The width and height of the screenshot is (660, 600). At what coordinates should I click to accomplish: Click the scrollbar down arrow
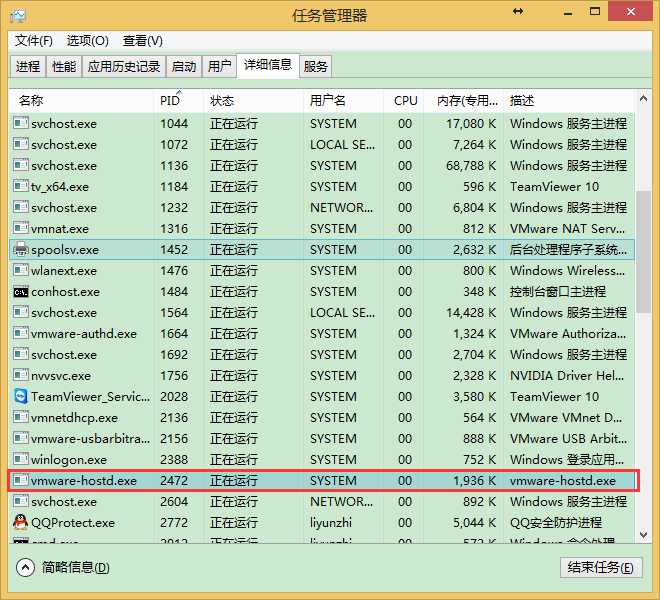[643, 535]
